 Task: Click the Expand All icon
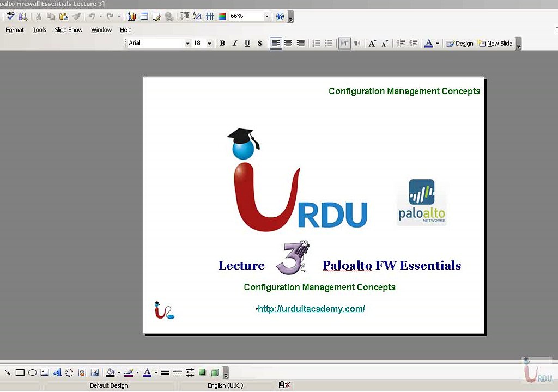pos(185,16)
